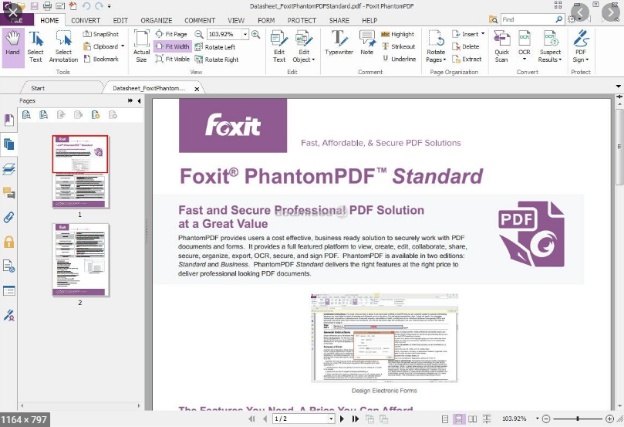Choose the Strikeout tool
Image resolution: width=624 pixels, height=427 pixels.
coord(398,47)
